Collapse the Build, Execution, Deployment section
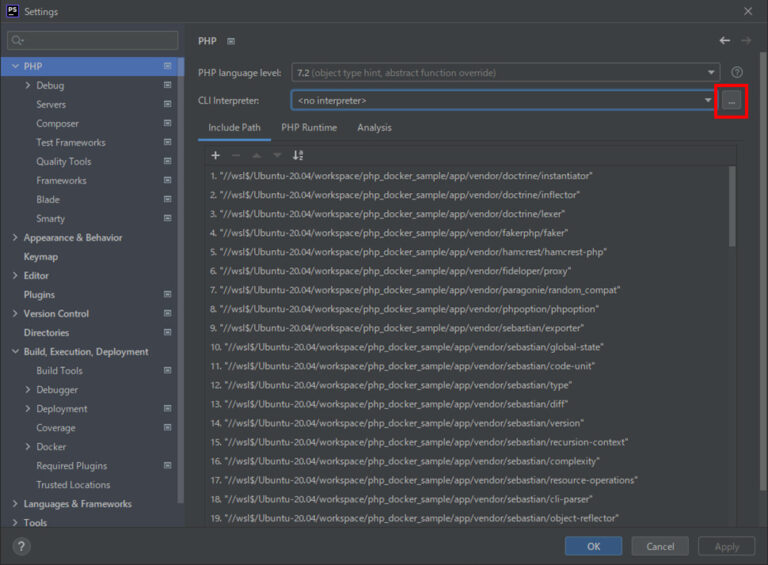Viewport: 768px width, 565px height. click(15, 352)
